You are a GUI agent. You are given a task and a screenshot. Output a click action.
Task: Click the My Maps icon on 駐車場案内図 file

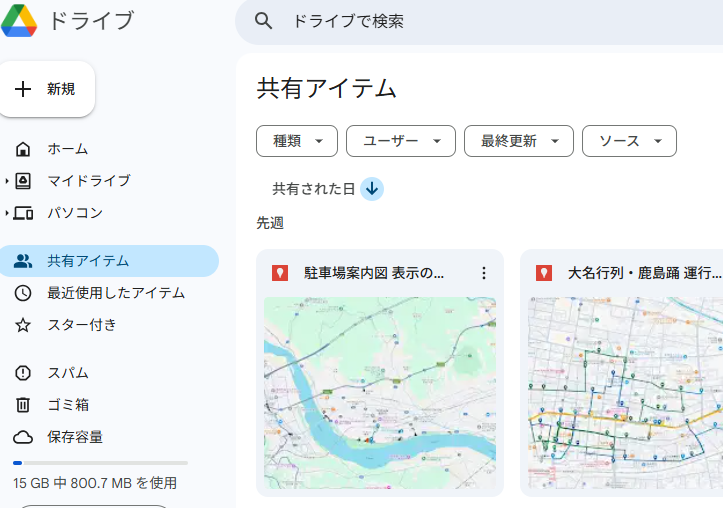point(280,273)
